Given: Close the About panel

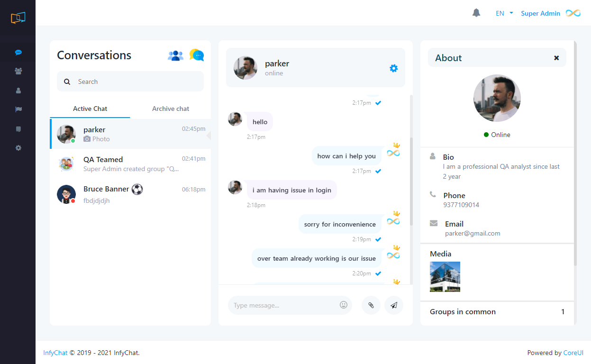Looking at the screenshot, I should click(x=556, y=58).
